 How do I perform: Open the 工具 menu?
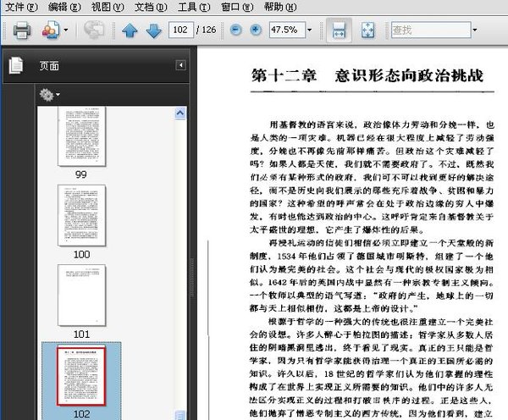(194, 7)
